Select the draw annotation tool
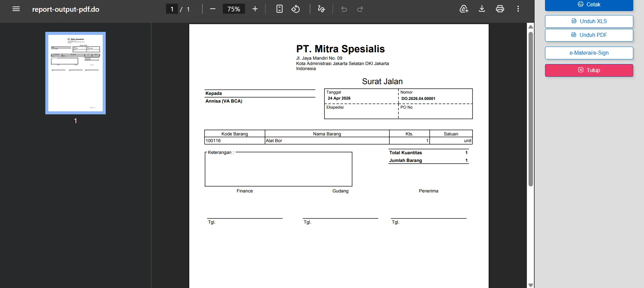The width and height of the screenshot is (644, 288). click(x=321, y=9)
